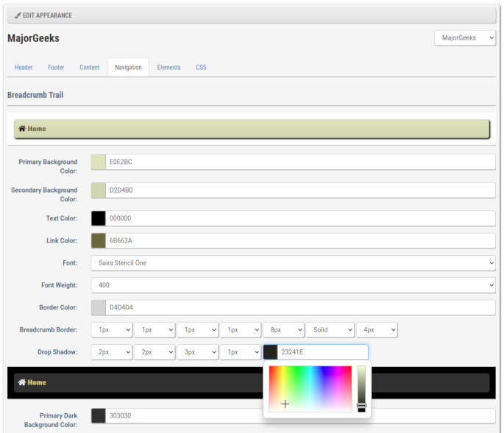Click the Secondary Background Color swatch
Viewport: 504px width, 433px height.
99,190
